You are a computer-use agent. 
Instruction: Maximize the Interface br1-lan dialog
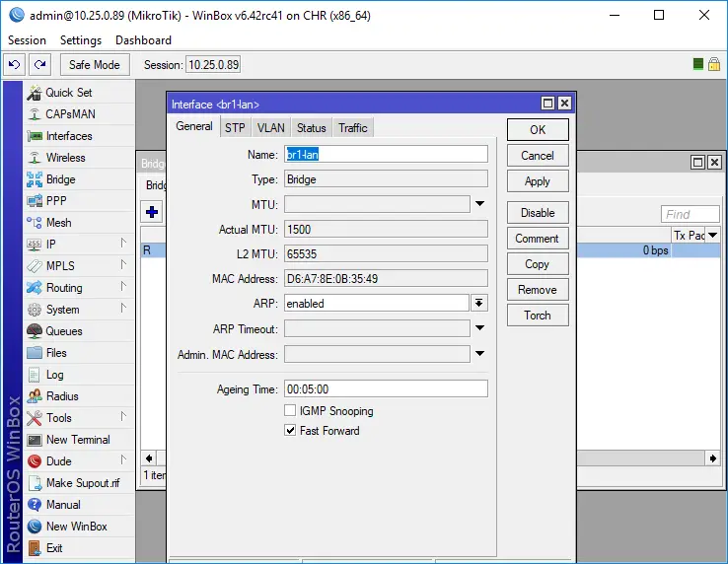pos(547,104)
